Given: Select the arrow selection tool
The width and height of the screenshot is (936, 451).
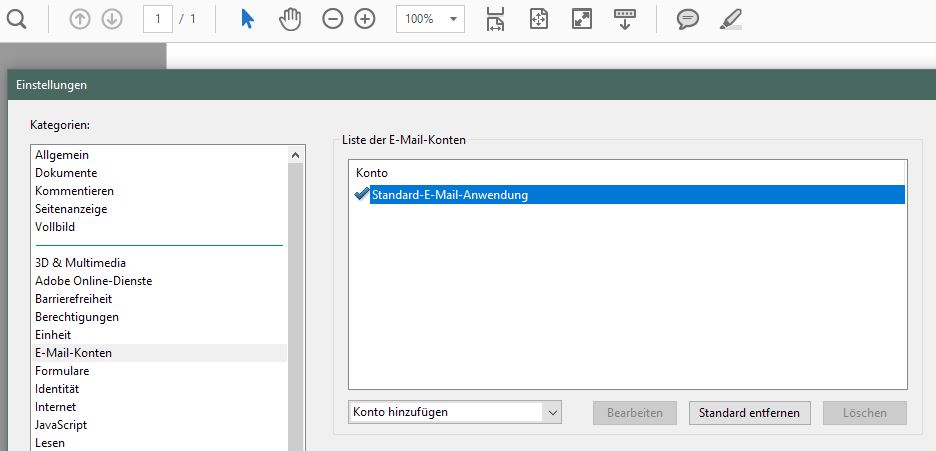Looking at the screenshot, I should pyautogui.click(x=247, y=19).
